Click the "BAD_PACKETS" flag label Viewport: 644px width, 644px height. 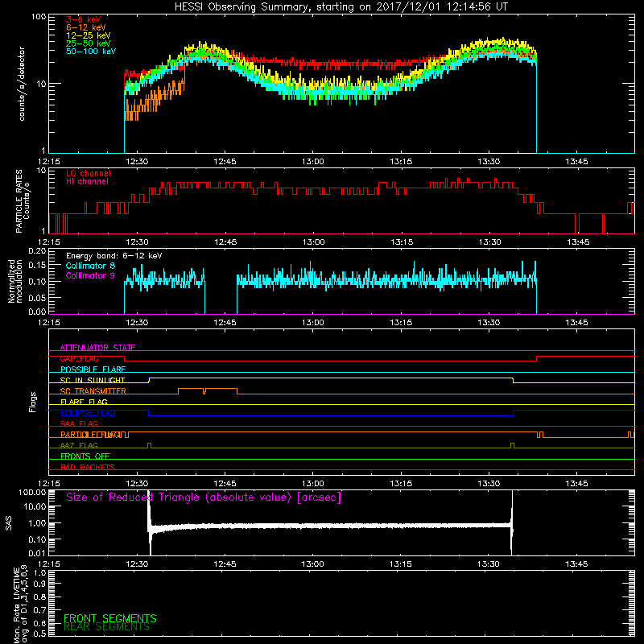tap(88, 467)
